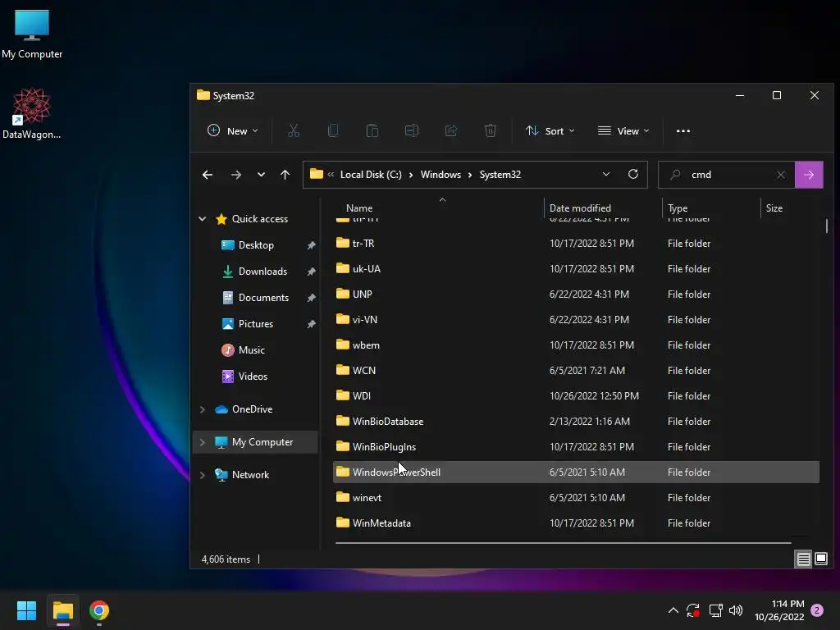Click the network tray icon
Image resolution: width=840 pixels, height=630 pixels.
click(x=715, y=610)
